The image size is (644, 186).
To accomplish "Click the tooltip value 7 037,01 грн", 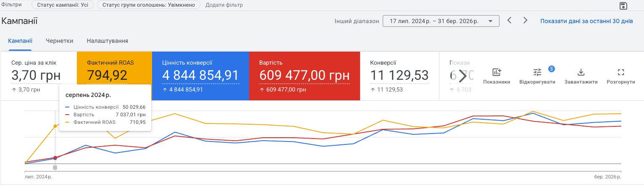I will (131, 115).
